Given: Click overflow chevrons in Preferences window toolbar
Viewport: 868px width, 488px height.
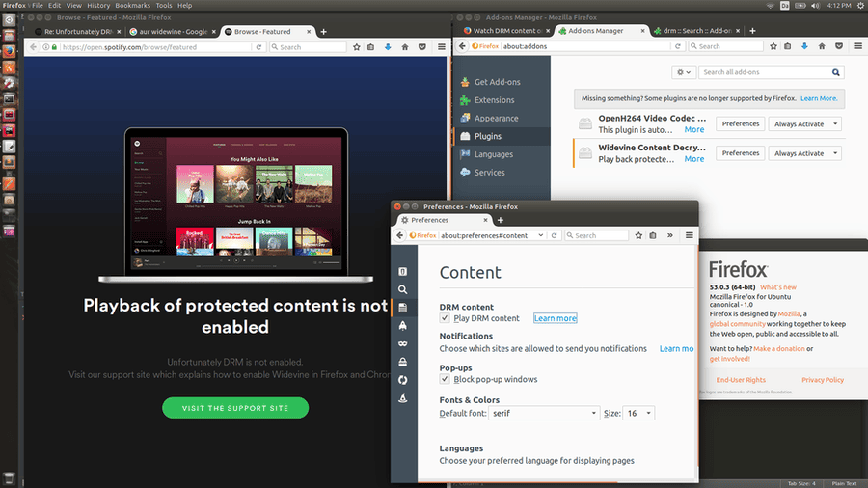Looking at the screenshot, I should 670,235.
